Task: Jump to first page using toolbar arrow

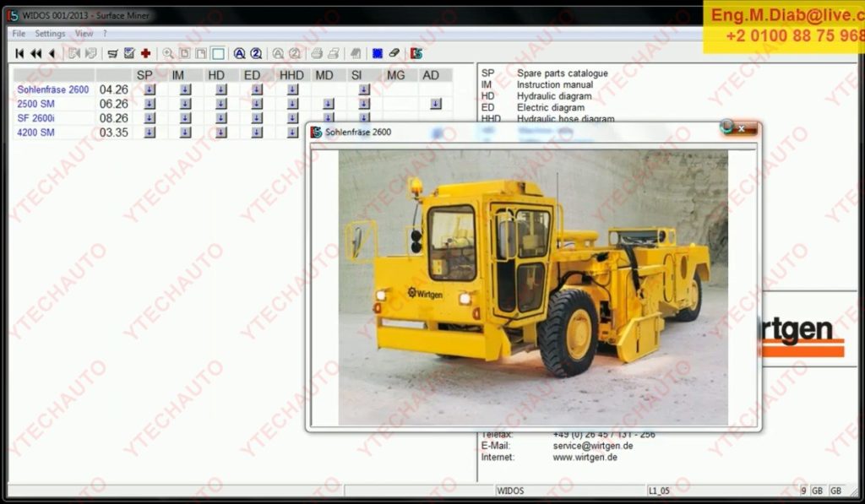Action: point(19,53)
